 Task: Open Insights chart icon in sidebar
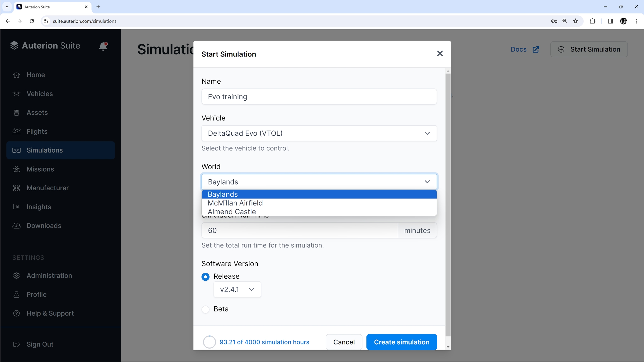pos(16,207)
